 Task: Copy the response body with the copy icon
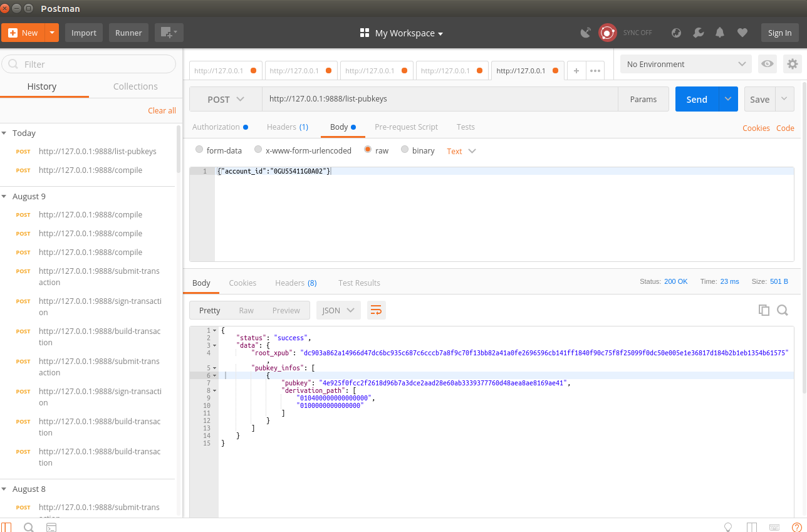[764, 310]
